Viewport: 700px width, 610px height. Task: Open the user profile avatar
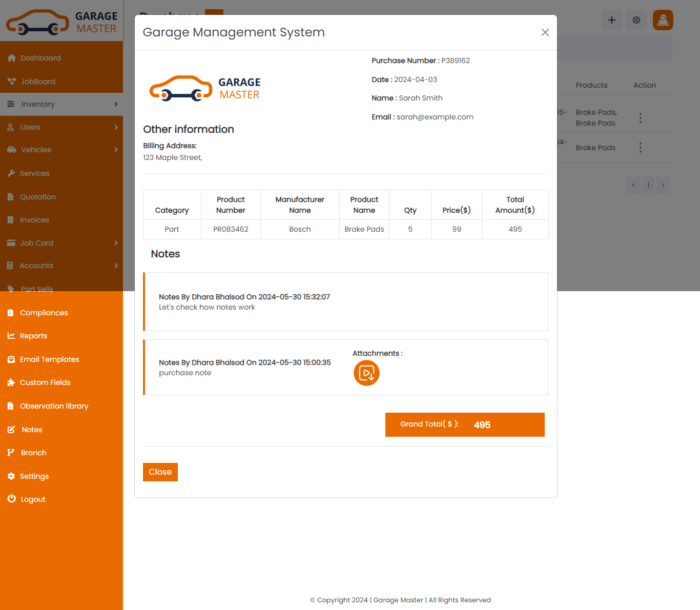click(x=663, y=20)
